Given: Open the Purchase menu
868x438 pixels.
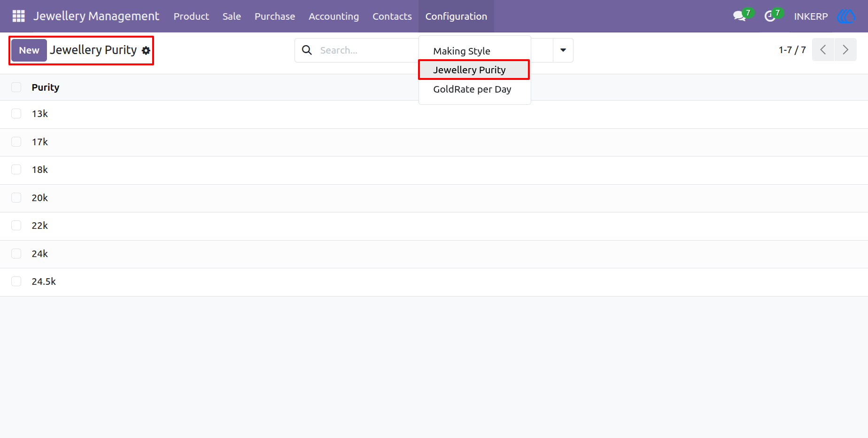Looking at the screenshot, I should click(x=275, y=16).
